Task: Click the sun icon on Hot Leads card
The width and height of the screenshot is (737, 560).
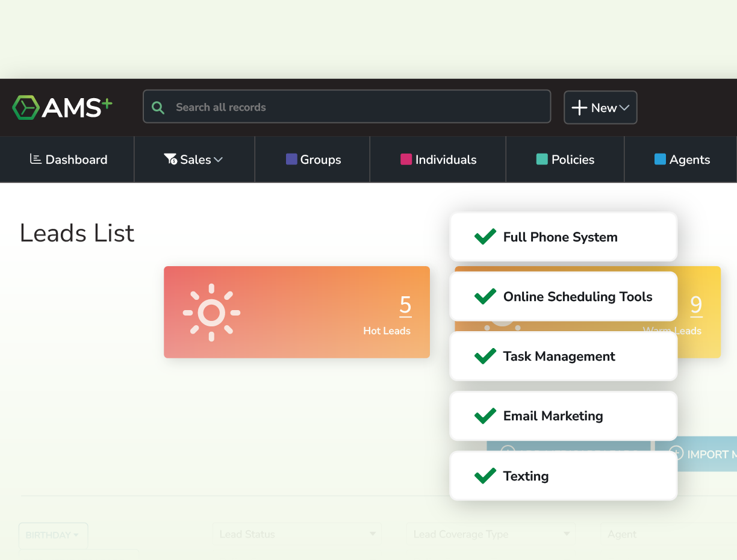Action: click(x=211, y=312)
